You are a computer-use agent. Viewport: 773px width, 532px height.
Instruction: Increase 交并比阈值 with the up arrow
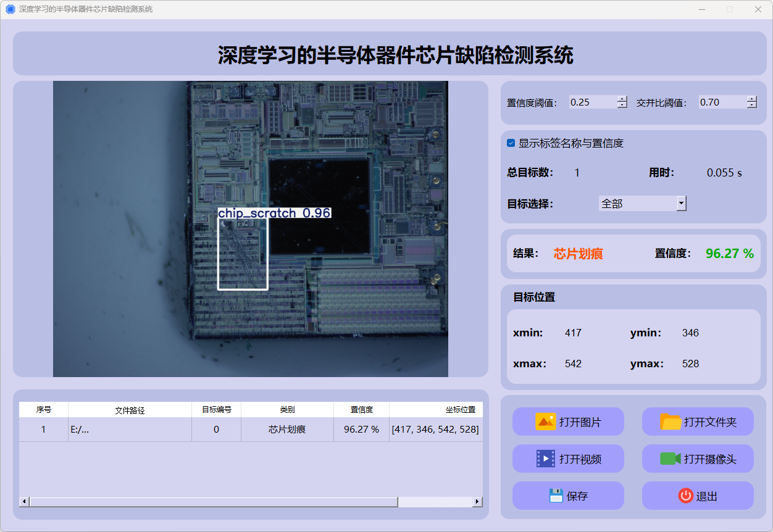click(751, 99)
